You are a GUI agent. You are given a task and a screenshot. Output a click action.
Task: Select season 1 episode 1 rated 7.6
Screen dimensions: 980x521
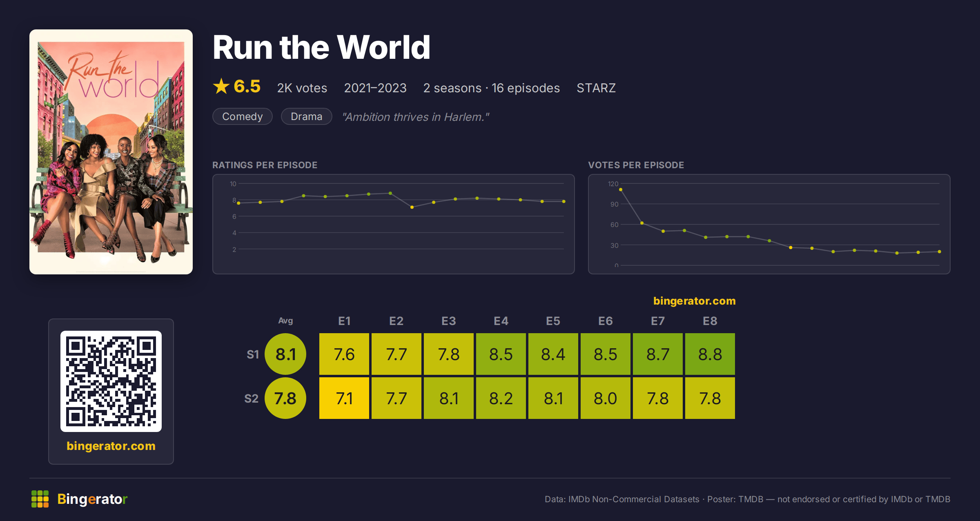344,354
